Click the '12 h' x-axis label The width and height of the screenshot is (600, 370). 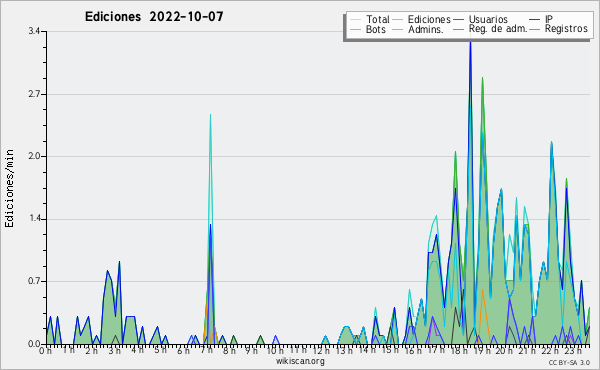(321, 350)
